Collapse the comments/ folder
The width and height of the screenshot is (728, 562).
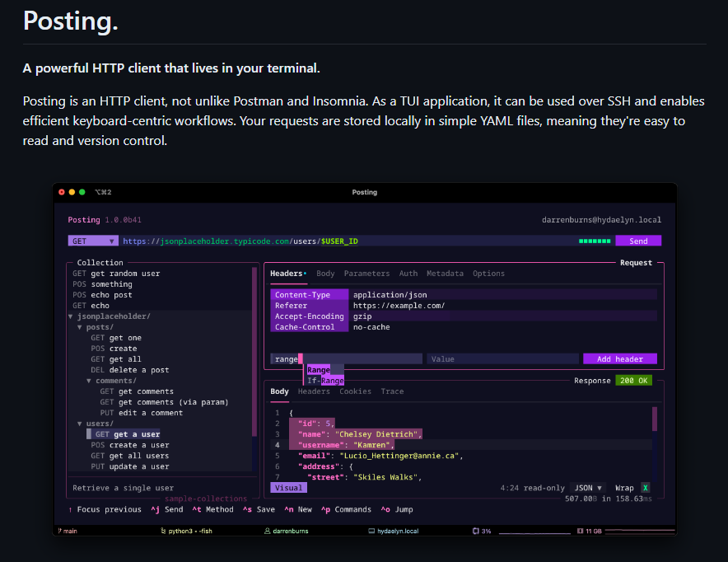(89, 381)
